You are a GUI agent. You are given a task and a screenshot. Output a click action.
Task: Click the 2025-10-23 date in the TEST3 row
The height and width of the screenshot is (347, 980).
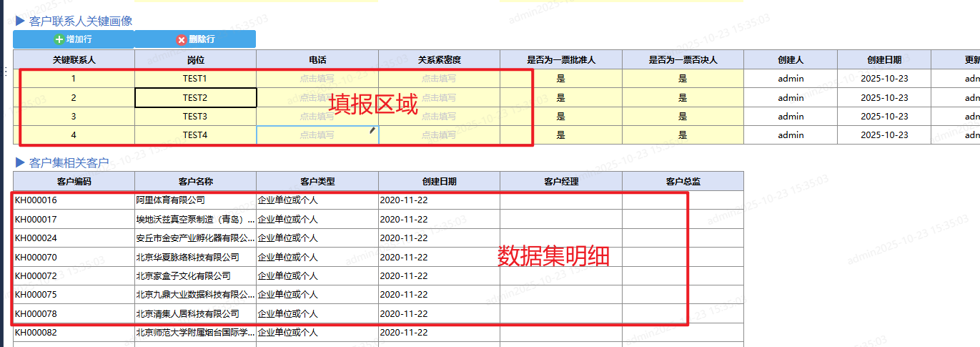(885, 116)
